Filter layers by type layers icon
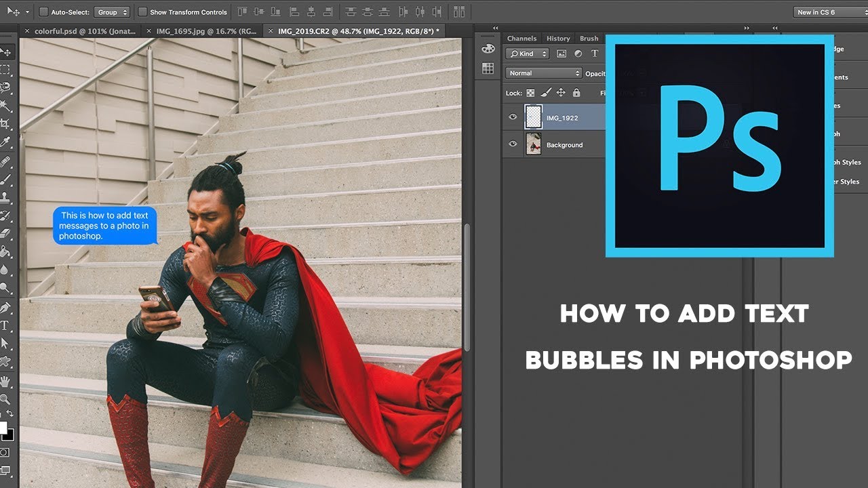 click(595, 54)
